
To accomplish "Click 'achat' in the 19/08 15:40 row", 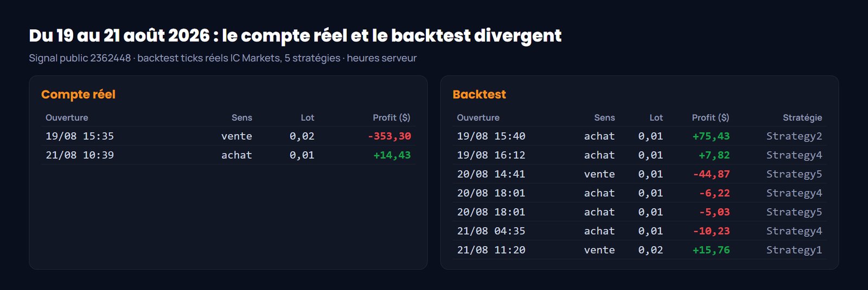I will click(599, 136).
